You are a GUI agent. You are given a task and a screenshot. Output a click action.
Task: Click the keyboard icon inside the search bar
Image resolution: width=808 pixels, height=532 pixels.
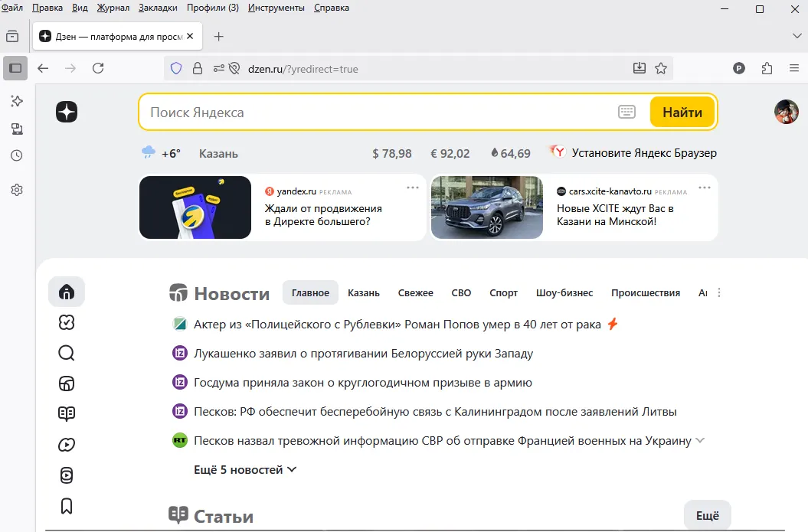(626, 111)
